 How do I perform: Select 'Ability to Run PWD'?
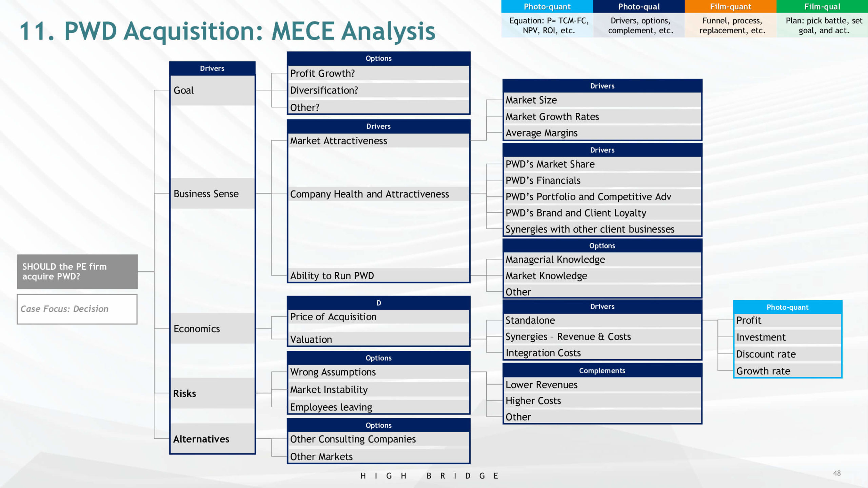(x=378, y=276)
